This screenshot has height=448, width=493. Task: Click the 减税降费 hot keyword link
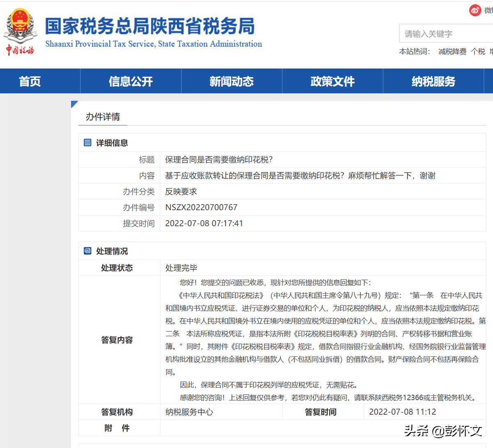click(452, 52)
